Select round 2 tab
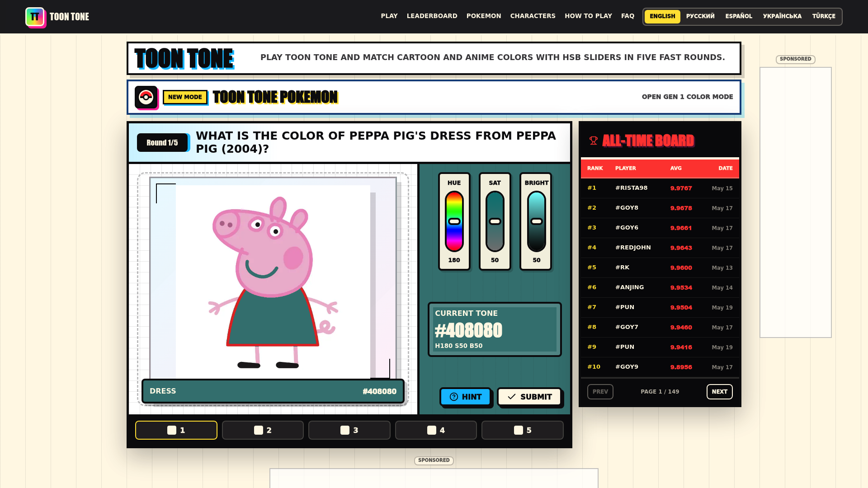868x488 pixels. pyautogui.click(x=263, y=430)
